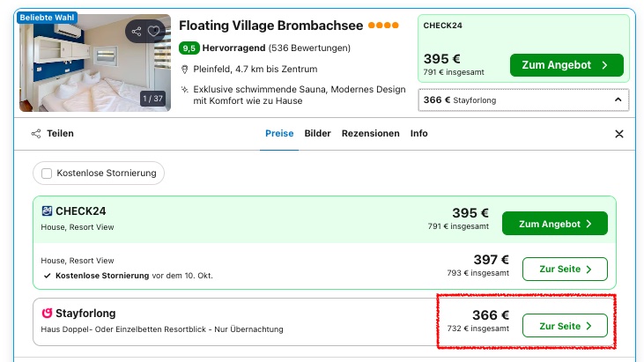Click the CHECK24 logo icon in offers list
644x362 pixels.
47,211
